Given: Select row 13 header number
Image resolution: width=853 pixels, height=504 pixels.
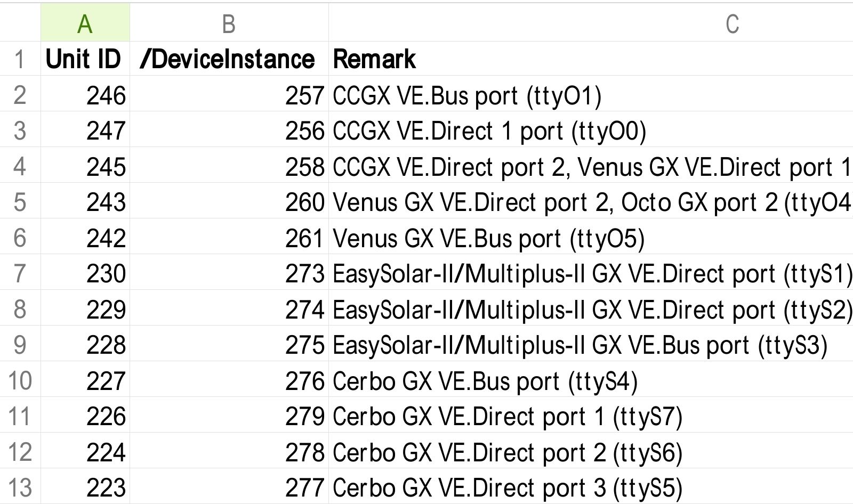Looking at the screenshot, I should click(x=20, y=487).
